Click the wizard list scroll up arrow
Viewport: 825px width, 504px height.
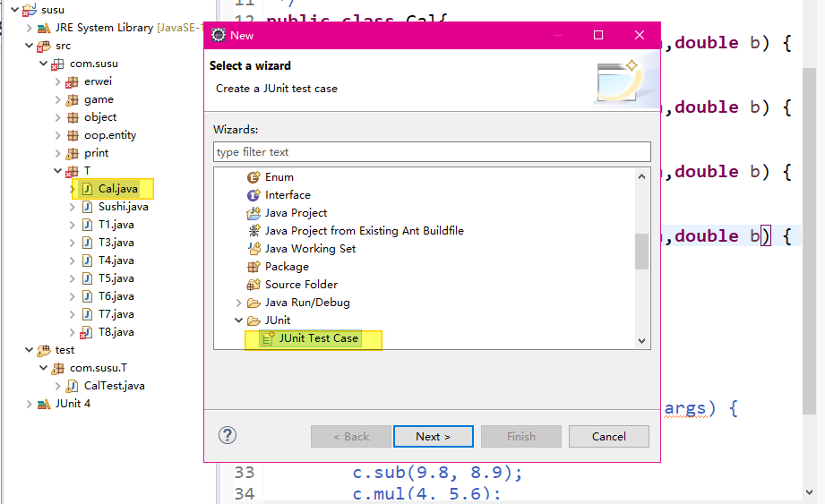click(641, 176)
